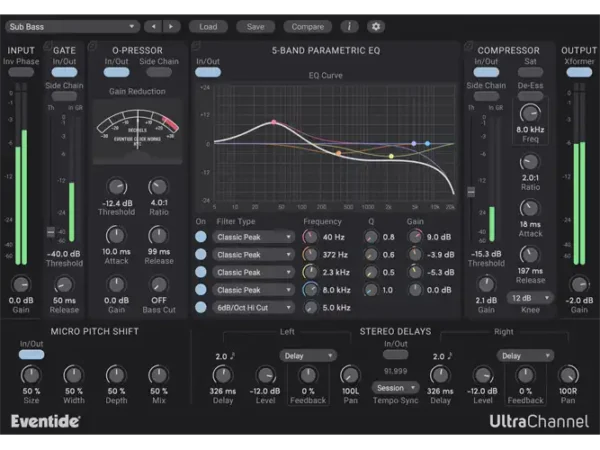Click the Micro Pitch Shift Size knob
600x450 pixels.
(x=31, y=375)
